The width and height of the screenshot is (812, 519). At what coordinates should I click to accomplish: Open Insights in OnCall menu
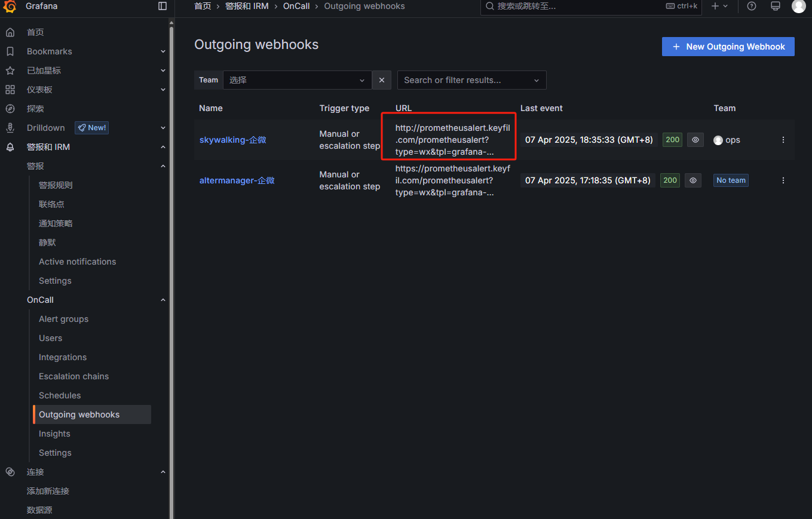pyautogui.click(x=54, y=434)
